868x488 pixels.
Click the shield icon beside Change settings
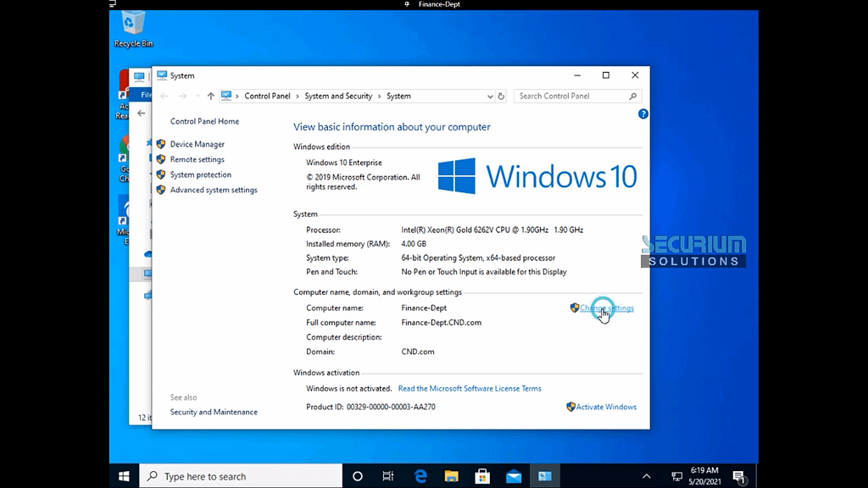[575, 308]
